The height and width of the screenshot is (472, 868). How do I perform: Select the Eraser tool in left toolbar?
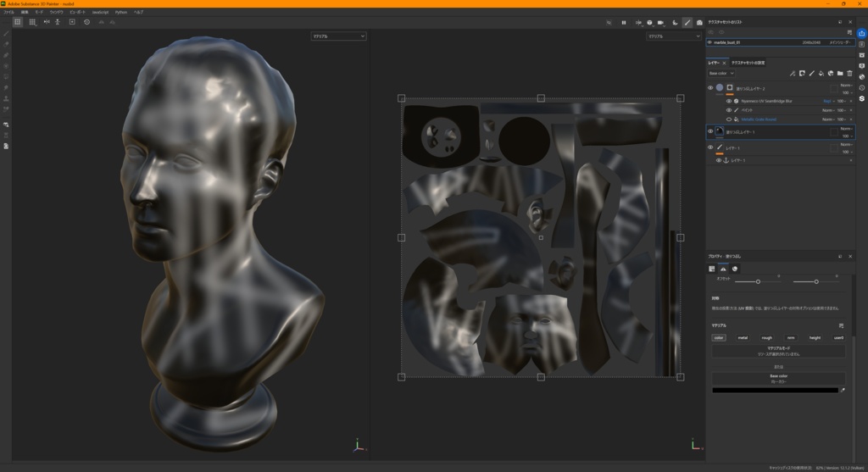tap(6, 44)
